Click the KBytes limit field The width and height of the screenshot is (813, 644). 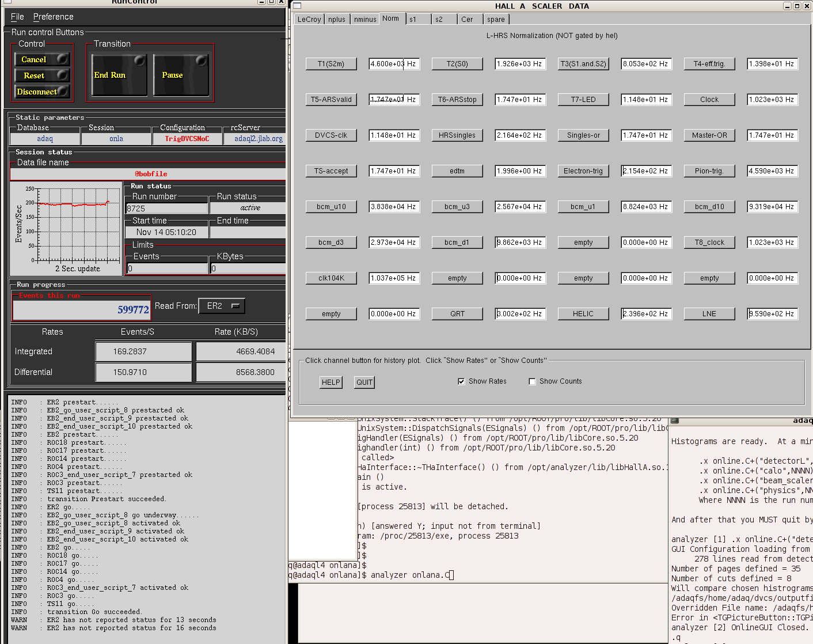tap(248, 268)
